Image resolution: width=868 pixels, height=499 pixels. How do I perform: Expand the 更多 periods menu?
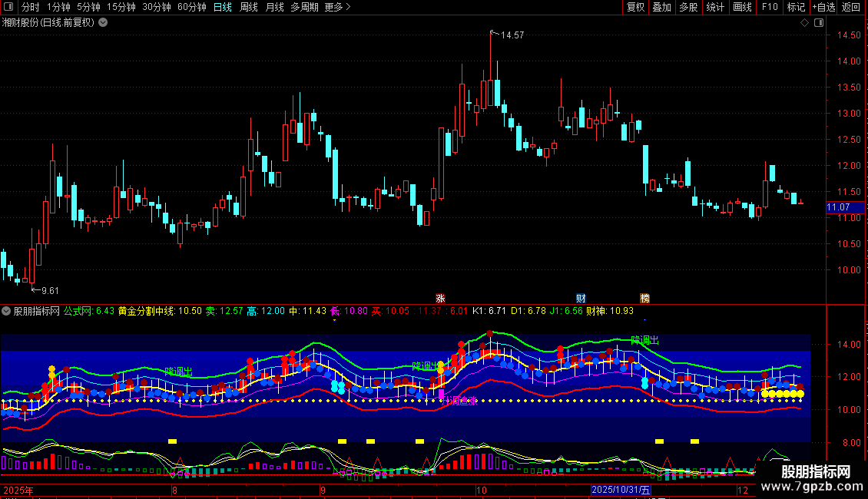[x=338, y=7]
